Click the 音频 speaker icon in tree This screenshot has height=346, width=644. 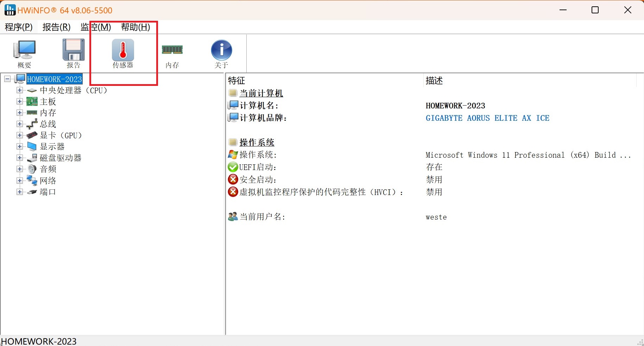pyautogui.click(x=32, y=169)
